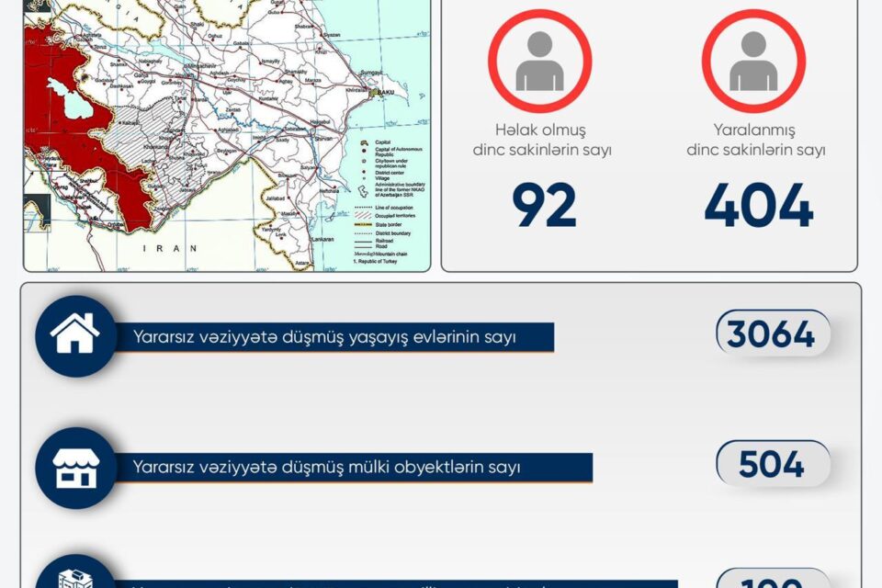This screenshot has width=882, height=588.
Task: Click the "Yararsız vəziyyətə düşmüş mülki obyektlərin sayı" bar
Action: 353,467
